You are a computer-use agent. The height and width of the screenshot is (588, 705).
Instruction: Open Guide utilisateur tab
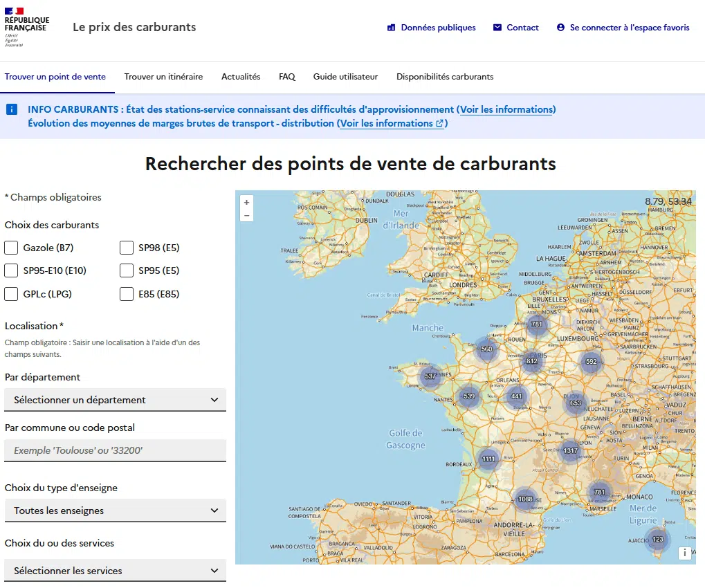tap(346, 77)
